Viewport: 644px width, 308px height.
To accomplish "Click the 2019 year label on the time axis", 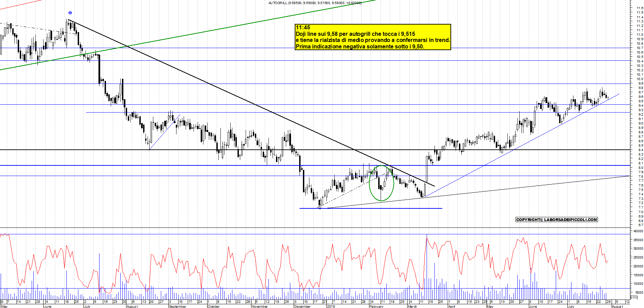I will point(331,306).
